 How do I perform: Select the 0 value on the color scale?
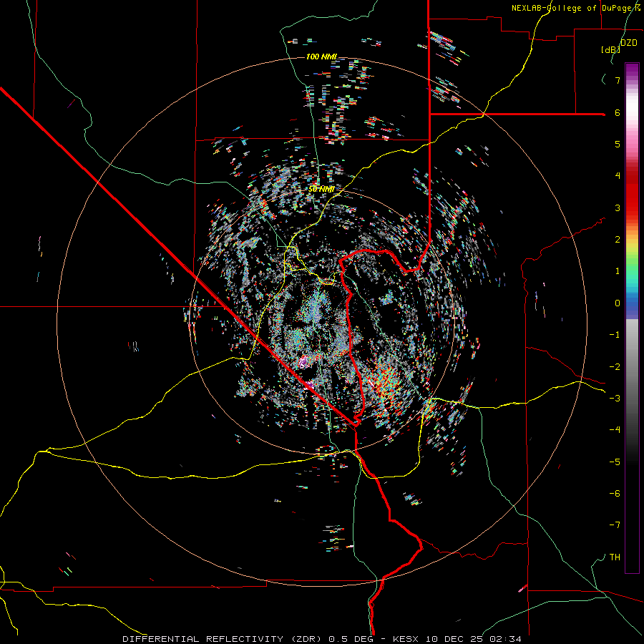coord(618,303)
